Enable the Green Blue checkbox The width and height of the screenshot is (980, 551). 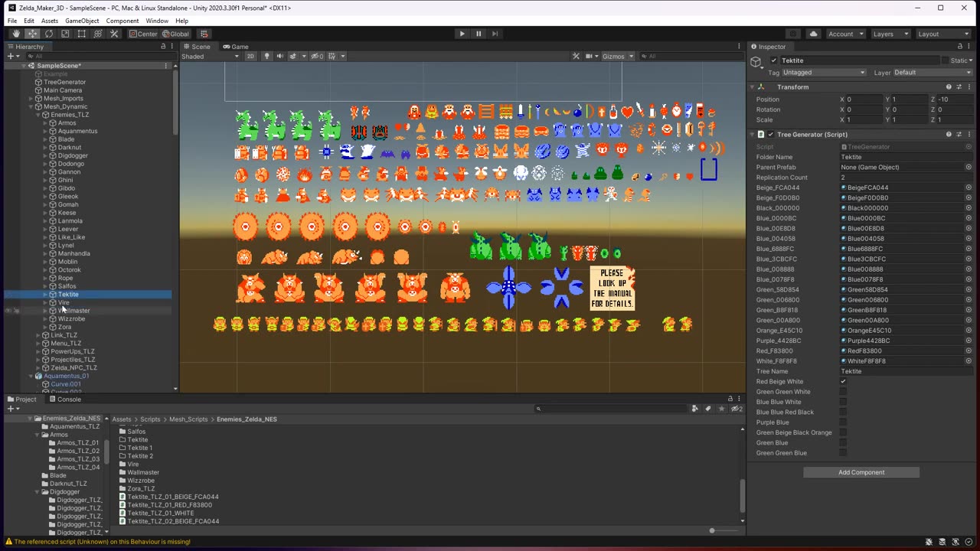[843, 443]
